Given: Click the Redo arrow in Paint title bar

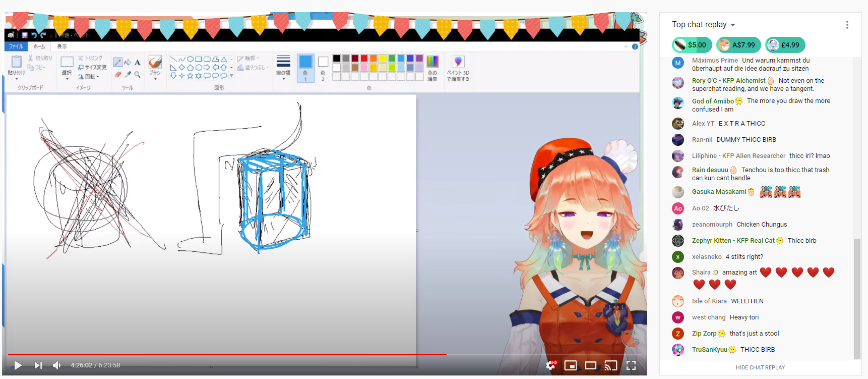Looking at the screenshot, I should click(43, 35).
